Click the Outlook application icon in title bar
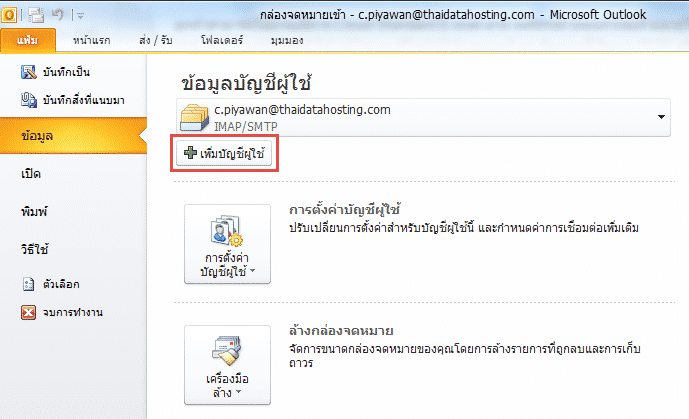Screen dimensions: 689x419 [9, 15]
